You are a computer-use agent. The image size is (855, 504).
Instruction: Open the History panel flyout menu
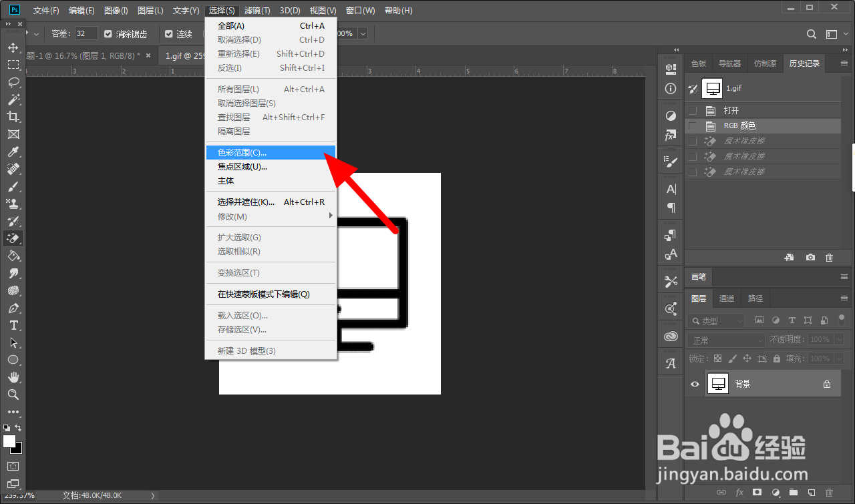coord(843,63)
